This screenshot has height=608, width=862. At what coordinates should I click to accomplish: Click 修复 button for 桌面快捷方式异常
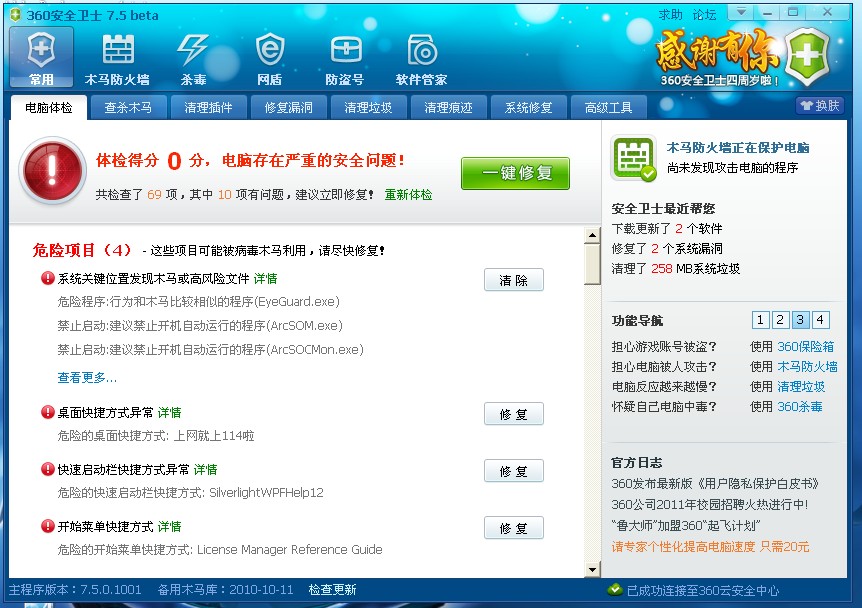pyautogui.click(x=514, y=414)
